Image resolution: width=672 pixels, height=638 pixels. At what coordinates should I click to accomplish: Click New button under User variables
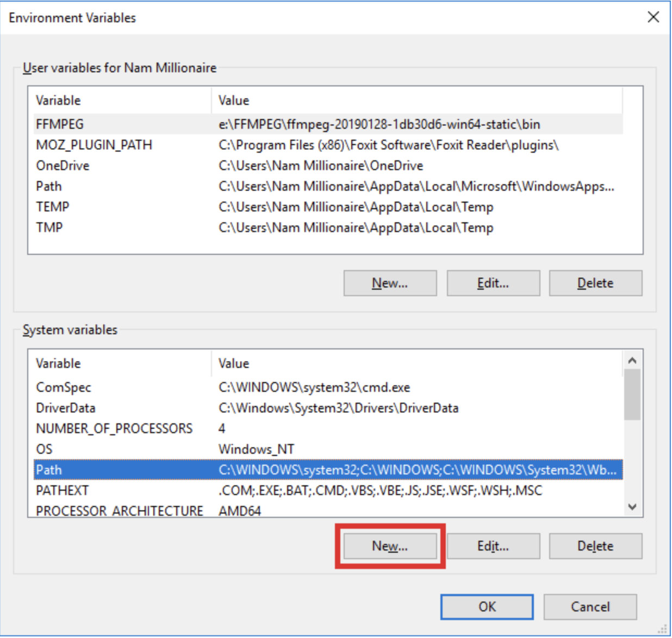390,283
